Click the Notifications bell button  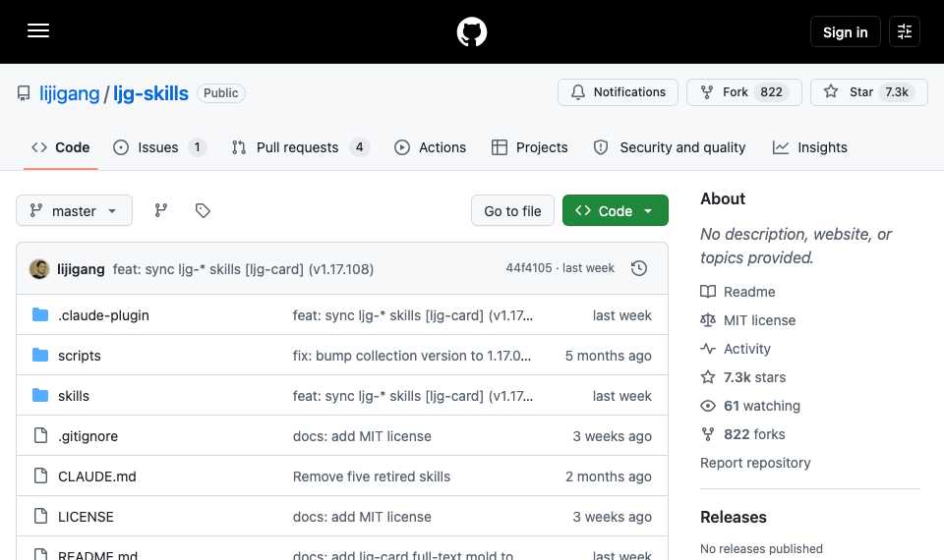pos(618,92)
